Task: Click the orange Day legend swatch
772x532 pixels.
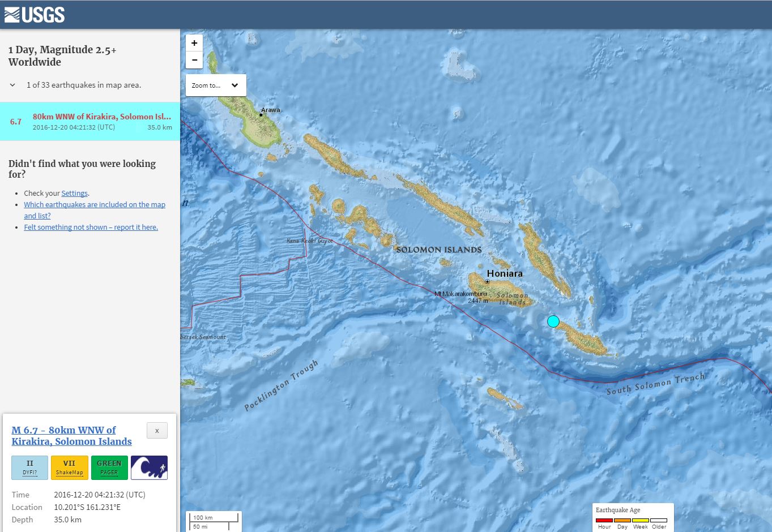Action: point(622,520)
